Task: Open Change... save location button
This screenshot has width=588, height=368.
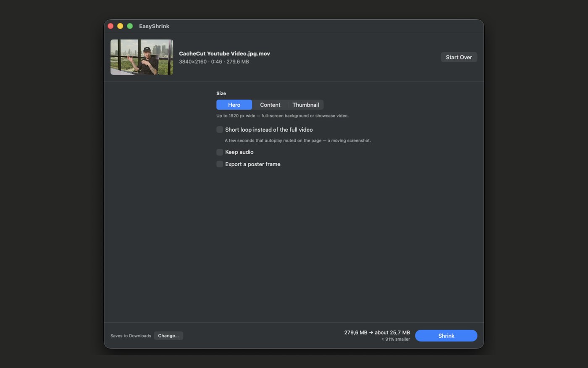Action: pyautogui.click(x=168, y=336)
